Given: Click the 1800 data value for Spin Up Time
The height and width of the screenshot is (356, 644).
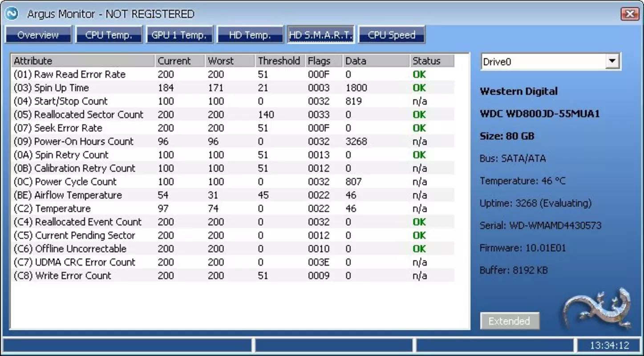Looking at the screenshot, I should coord(356,88).
